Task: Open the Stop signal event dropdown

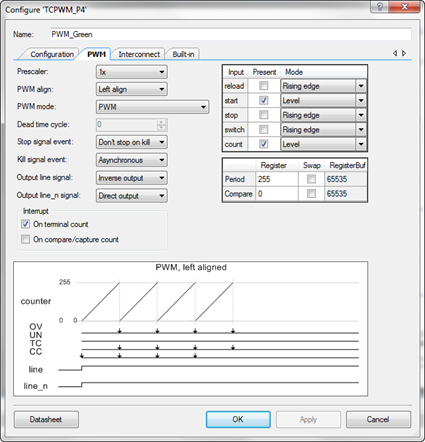Action: (x=132, y=142)
